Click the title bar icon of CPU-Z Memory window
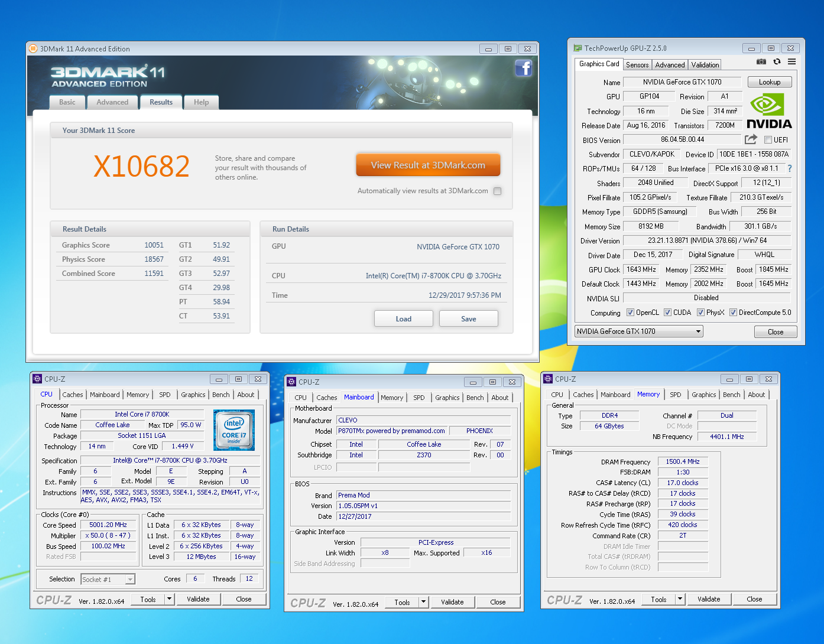 tap(549, 379)
